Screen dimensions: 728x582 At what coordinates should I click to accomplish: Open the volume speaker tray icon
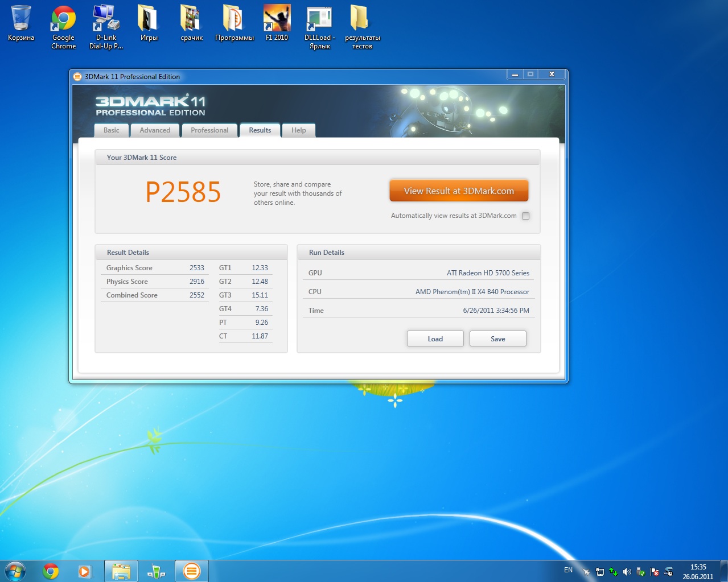(x=627, y=572)
